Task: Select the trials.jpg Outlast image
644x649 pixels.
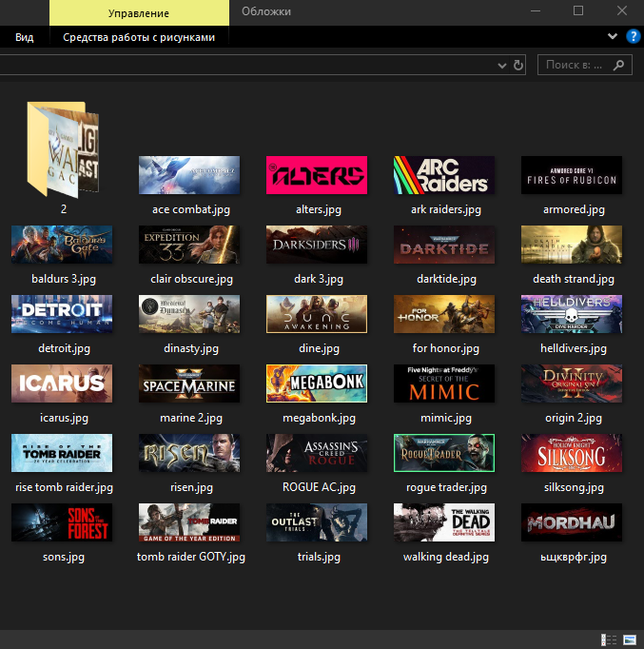Action: 317,522
